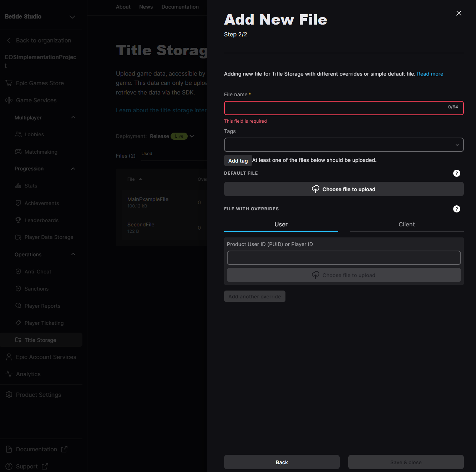
Task: Open Product Settings via gear icon
Action: click(9, 395)
